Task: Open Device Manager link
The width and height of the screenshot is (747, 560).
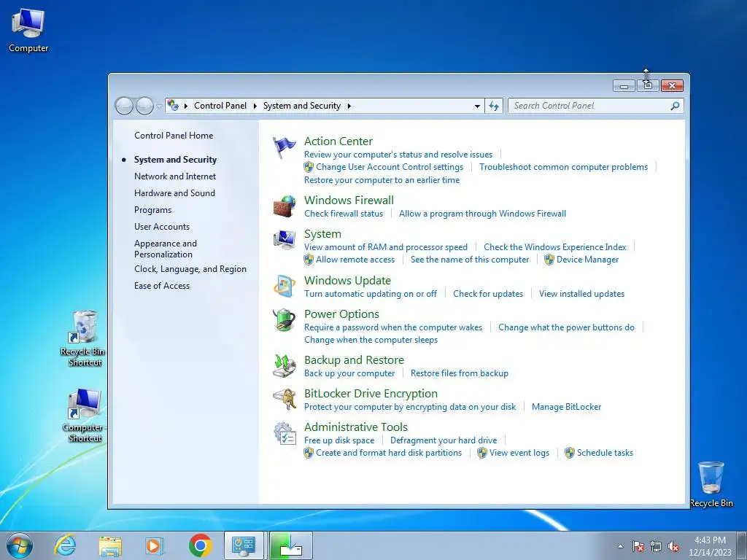Action: tap(587, 260)
